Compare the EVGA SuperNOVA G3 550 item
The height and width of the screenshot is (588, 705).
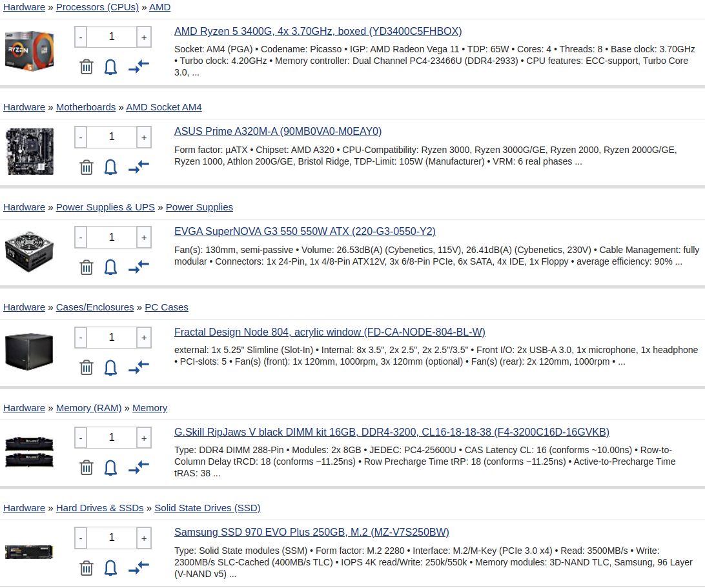[138, 267]
